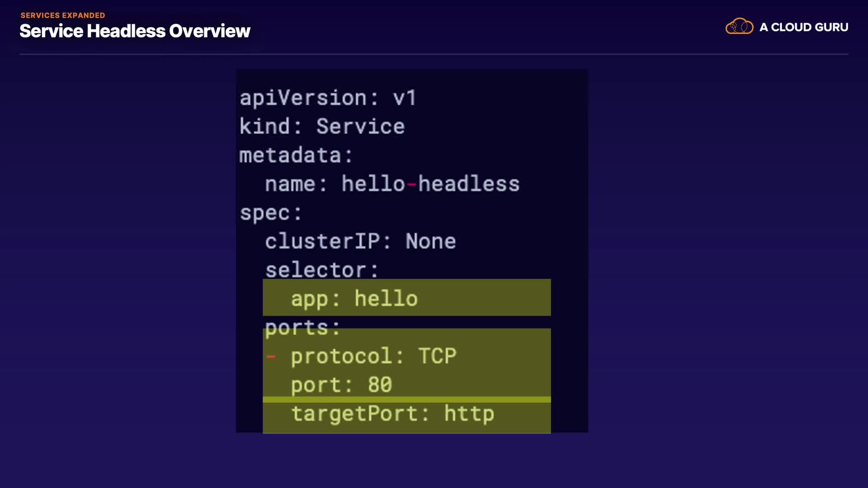The height and width of the screenshot is (488, 868).
Task: Click the SERVICES EXPANDED section label
Action: click(x=63, y=15)
